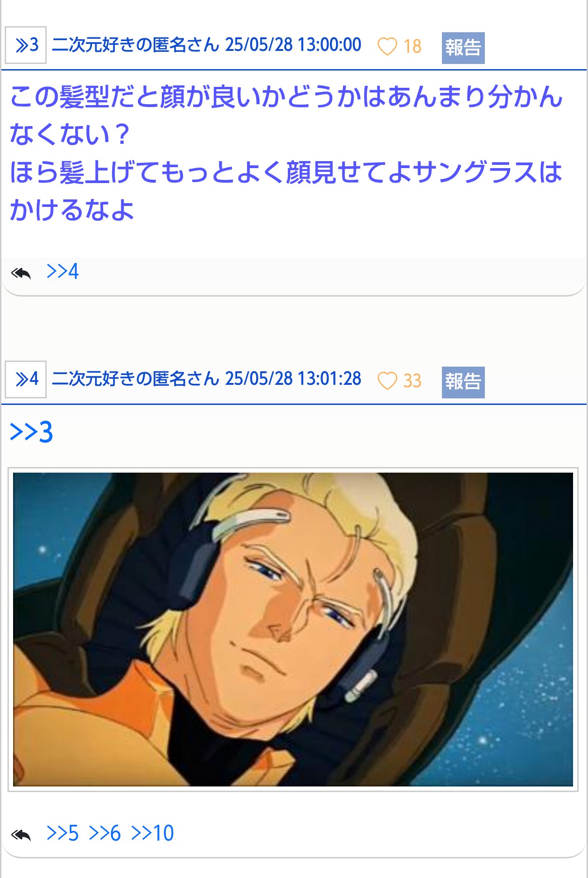Select the blue comment text of post 3
Screen dimensions: 588x878
coord(287,153)
